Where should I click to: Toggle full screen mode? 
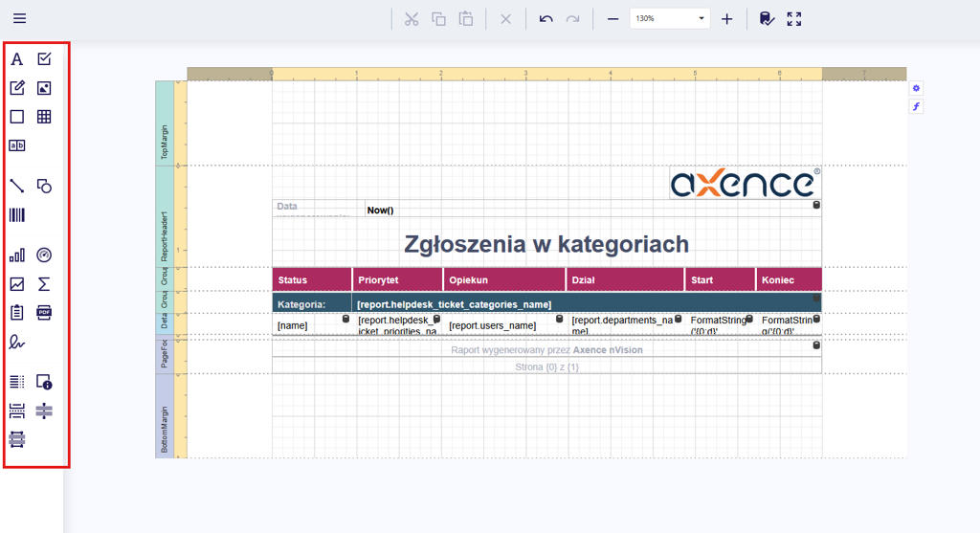point(793,19)
